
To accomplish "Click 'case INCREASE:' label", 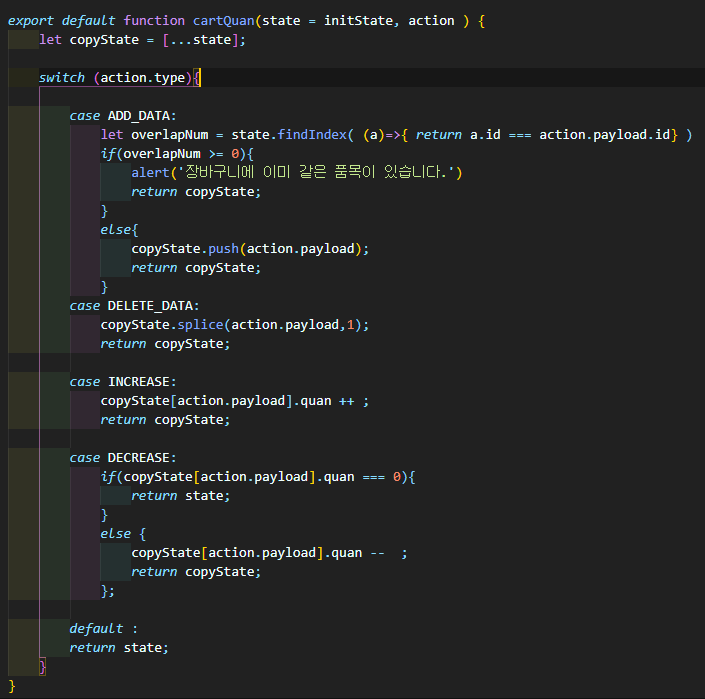I will coord(123,382).
